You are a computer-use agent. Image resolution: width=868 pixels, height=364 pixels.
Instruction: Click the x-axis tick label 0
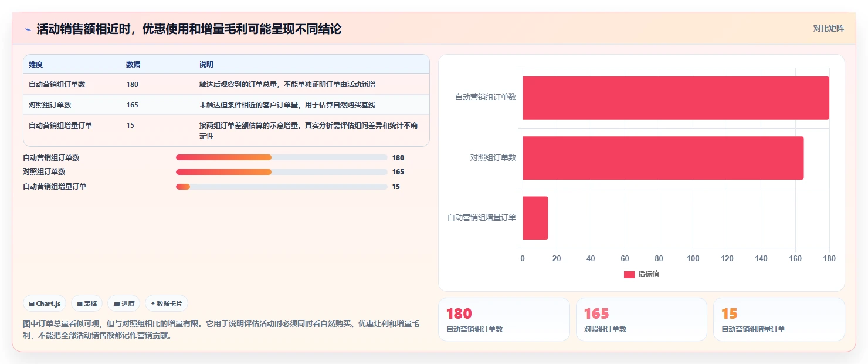tap(523, 258)
